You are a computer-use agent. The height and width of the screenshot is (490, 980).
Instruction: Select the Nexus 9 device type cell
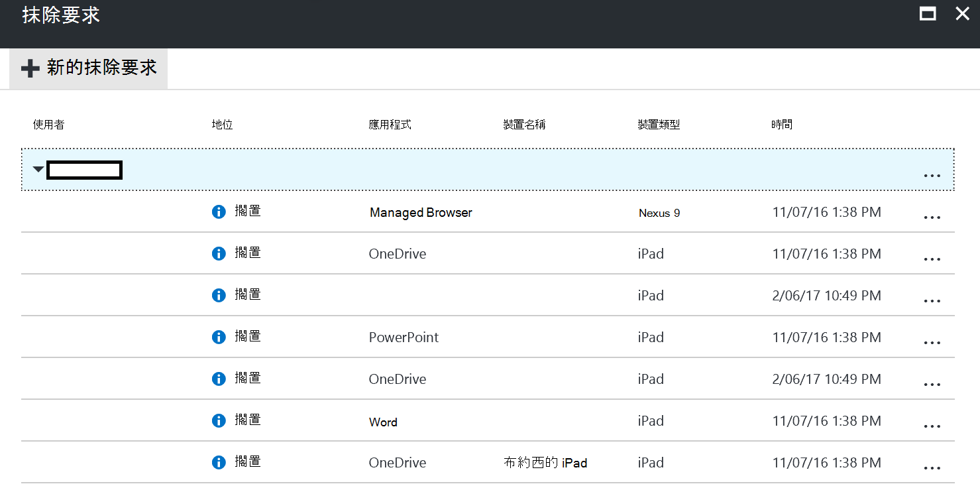tap(659, 213)
